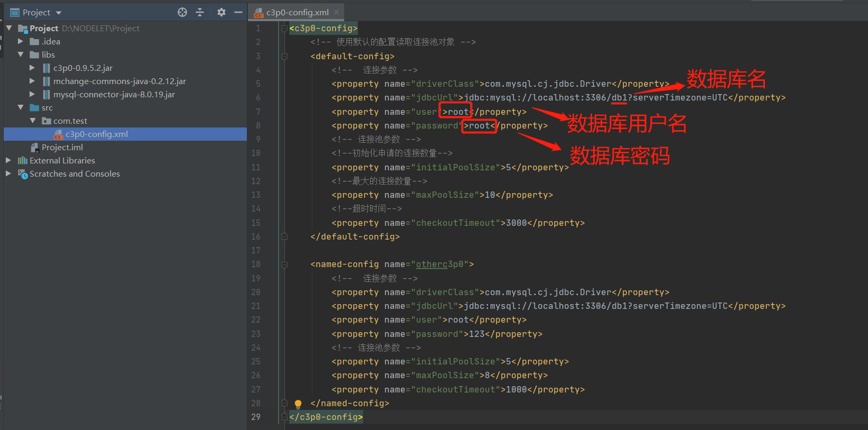Select c3p0-0.9.5.2.jar in tree
The image size is (868, 430).
[83, 68]
